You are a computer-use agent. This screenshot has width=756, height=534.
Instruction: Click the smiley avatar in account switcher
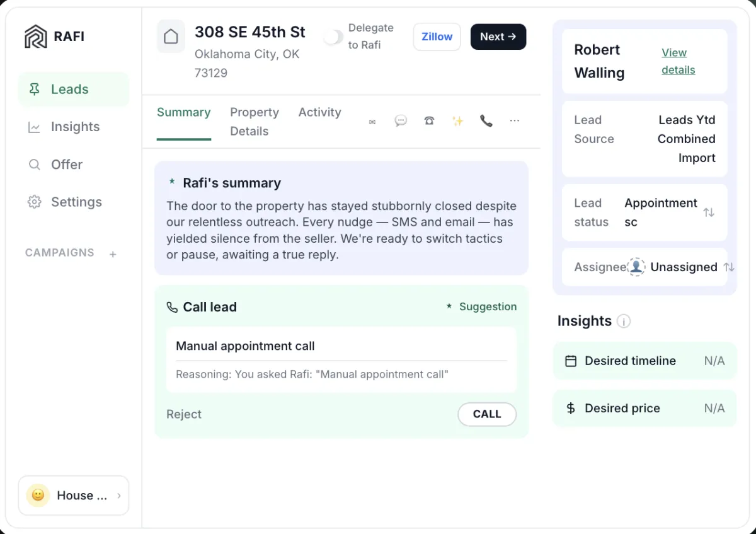coord(38,496)
